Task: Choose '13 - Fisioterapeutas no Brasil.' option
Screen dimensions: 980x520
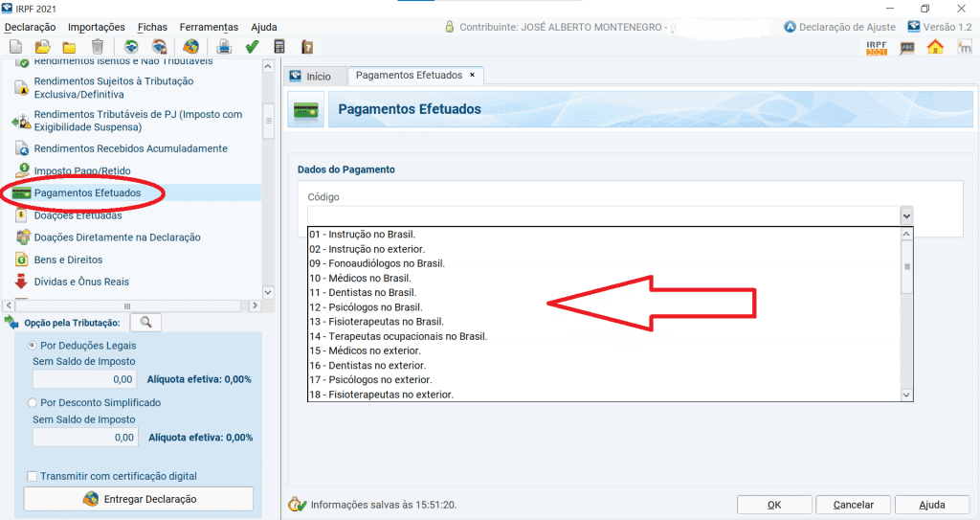Action: pos(604,322)
